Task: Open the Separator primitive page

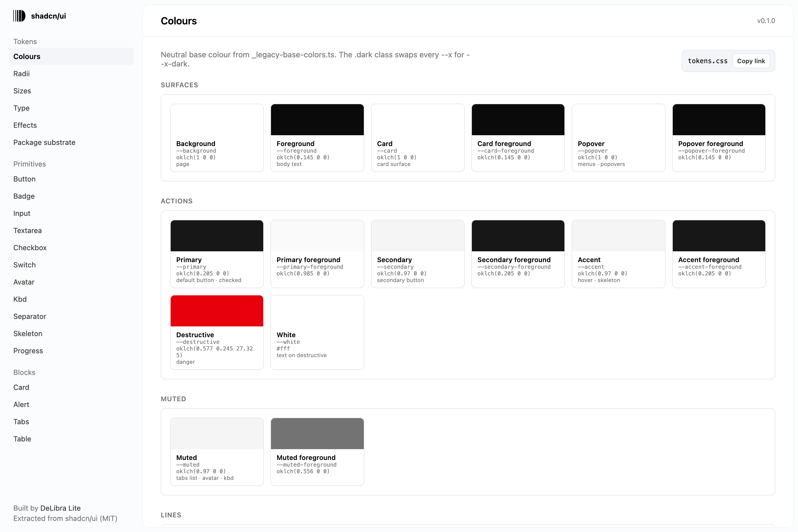Action: pos(71,316)
